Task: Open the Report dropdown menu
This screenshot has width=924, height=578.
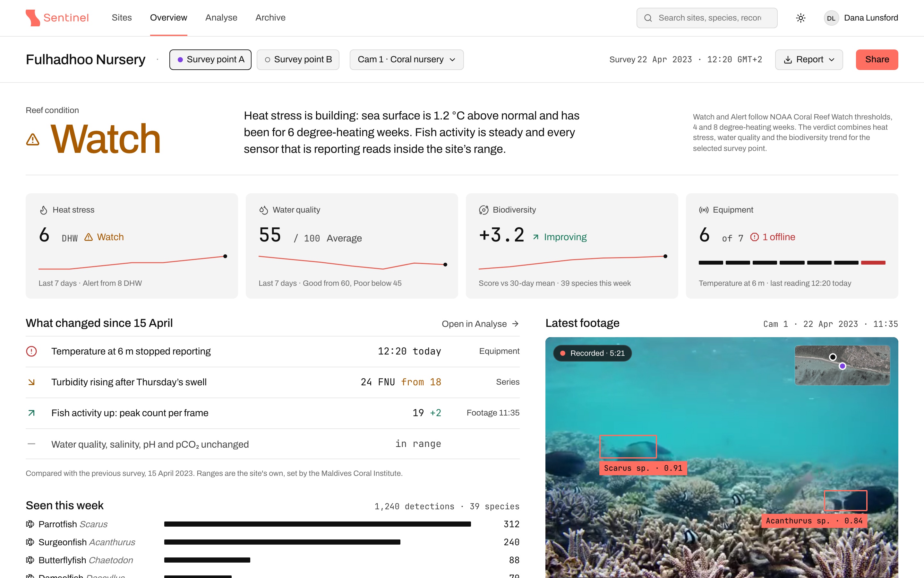Action: [x=809, y=60]
